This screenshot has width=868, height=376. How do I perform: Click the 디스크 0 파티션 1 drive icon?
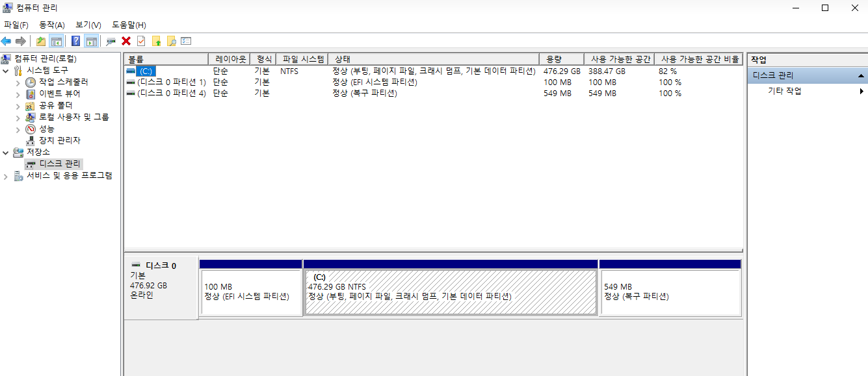(131, 82)
